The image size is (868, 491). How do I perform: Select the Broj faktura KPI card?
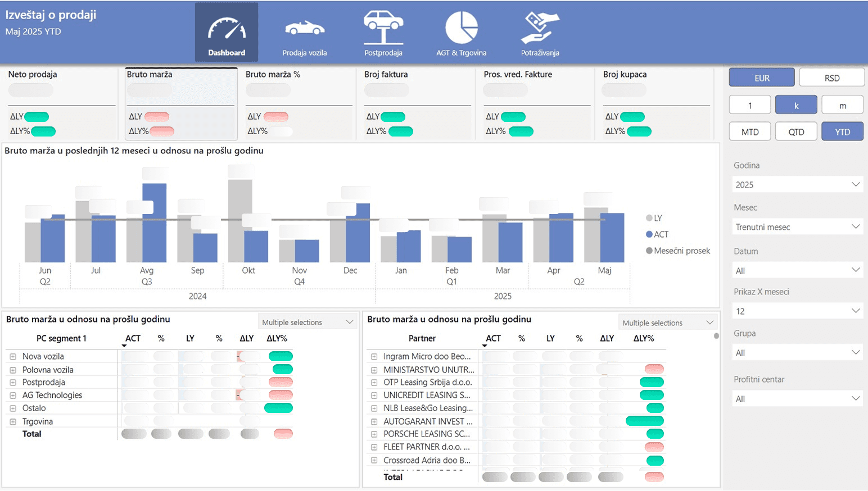point(418,103)
